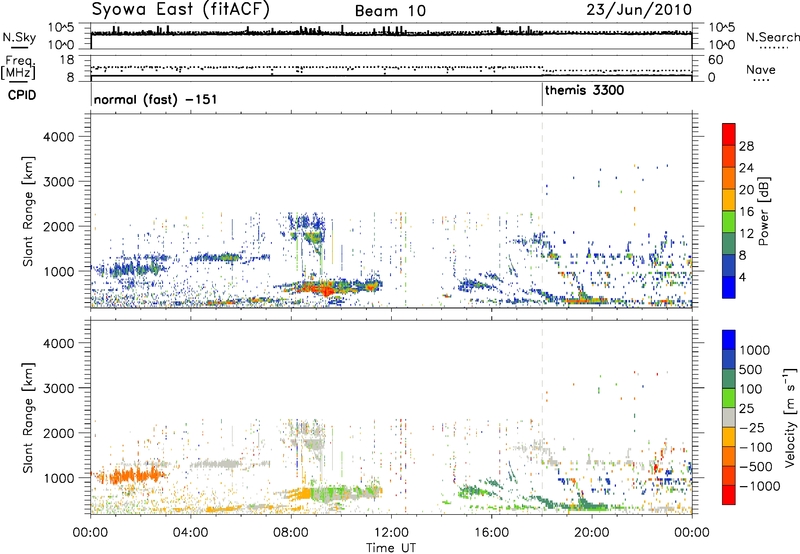Click the "Time UT" axis title
The height and width of the screenshot is (554, 800).
pos(391,548)
